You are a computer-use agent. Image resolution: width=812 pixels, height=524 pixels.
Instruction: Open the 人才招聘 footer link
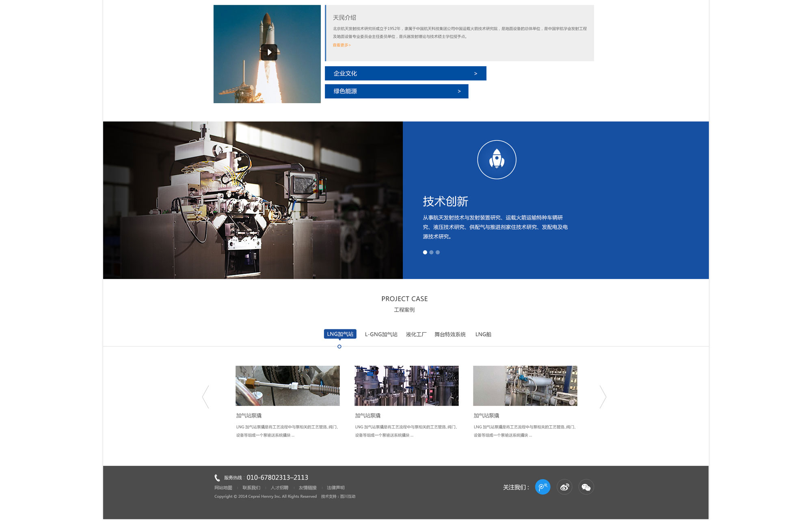pos(279,488)
